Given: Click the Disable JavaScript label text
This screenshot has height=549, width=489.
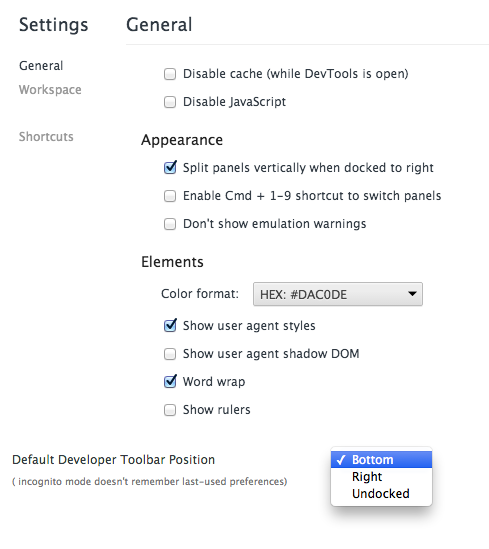Looking at the screenshot, I should pos(234,102).
